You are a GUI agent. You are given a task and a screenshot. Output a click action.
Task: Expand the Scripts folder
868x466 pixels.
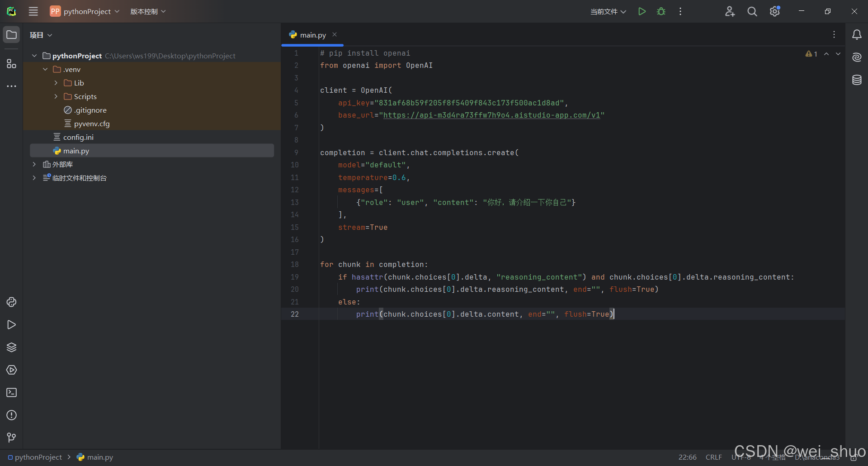(56, 96)
